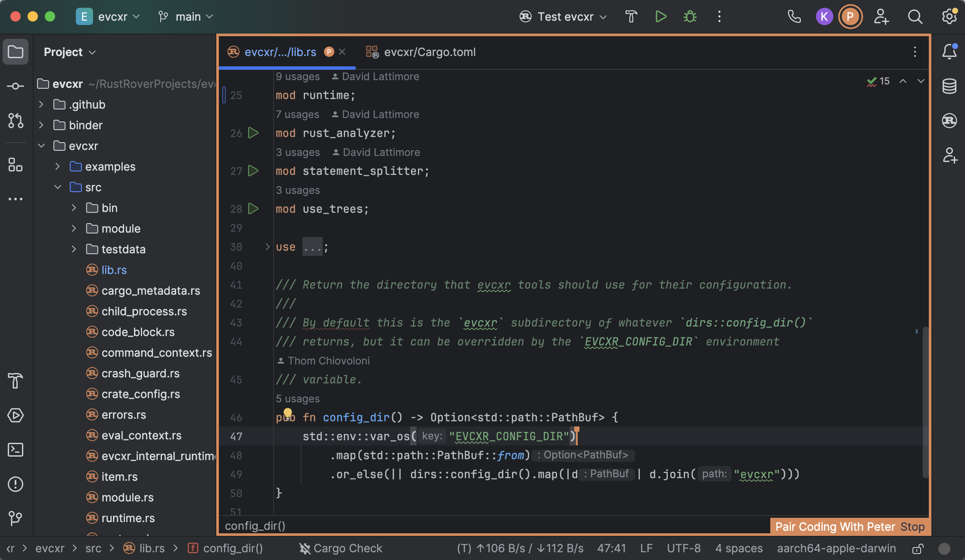965x560 pixels.
Task: Open the Pull Requests tool window
Action: tap(16, 121)
